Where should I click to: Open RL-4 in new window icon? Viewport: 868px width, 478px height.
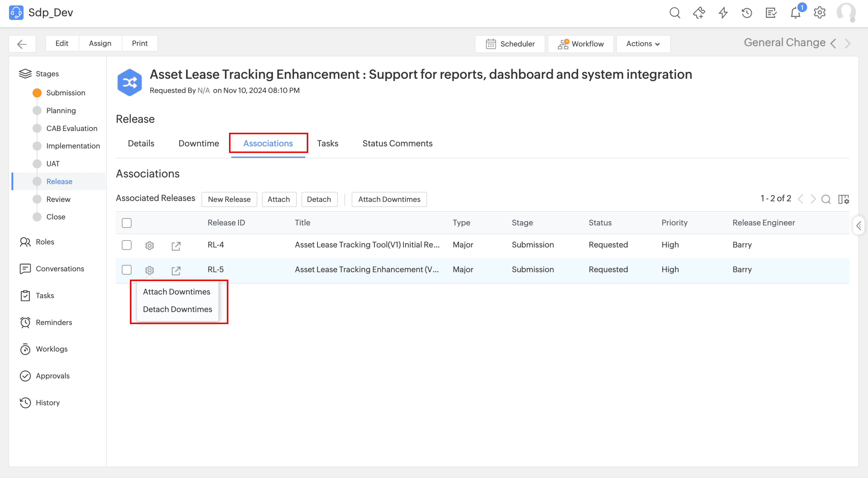tap(176, 246)
